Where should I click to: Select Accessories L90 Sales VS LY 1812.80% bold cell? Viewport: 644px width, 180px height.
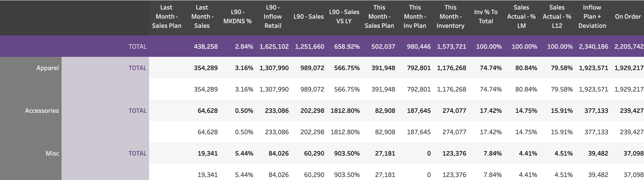(345, 111)
